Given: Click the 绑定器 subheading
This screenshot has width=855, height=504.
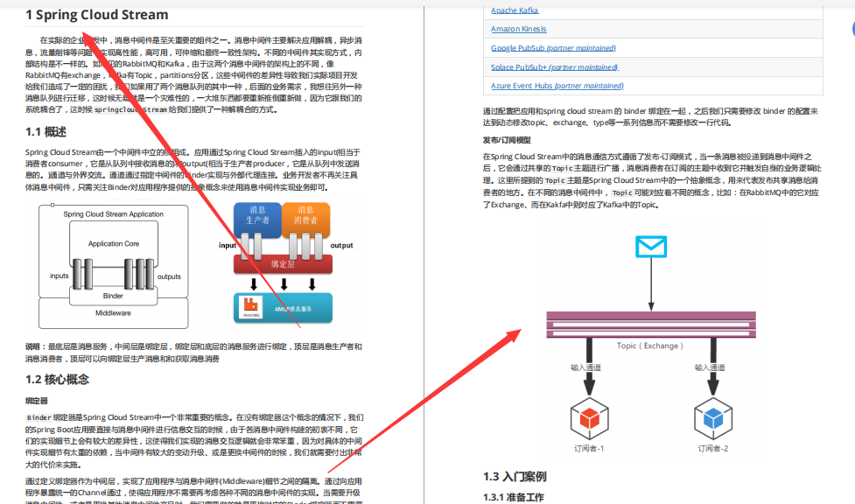Looking at the screenshot, I should click(37, 401).
